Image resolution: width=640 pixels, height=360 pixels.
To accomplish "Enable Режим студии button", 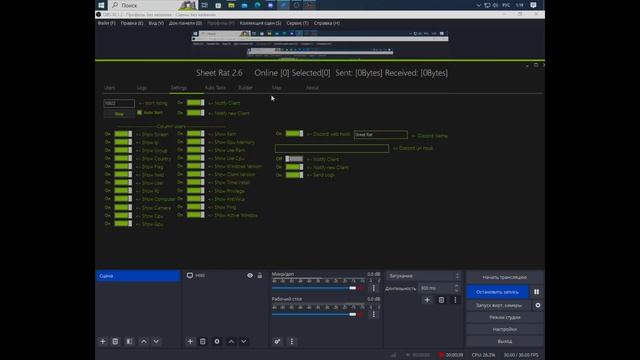I will tap(504, 317).
